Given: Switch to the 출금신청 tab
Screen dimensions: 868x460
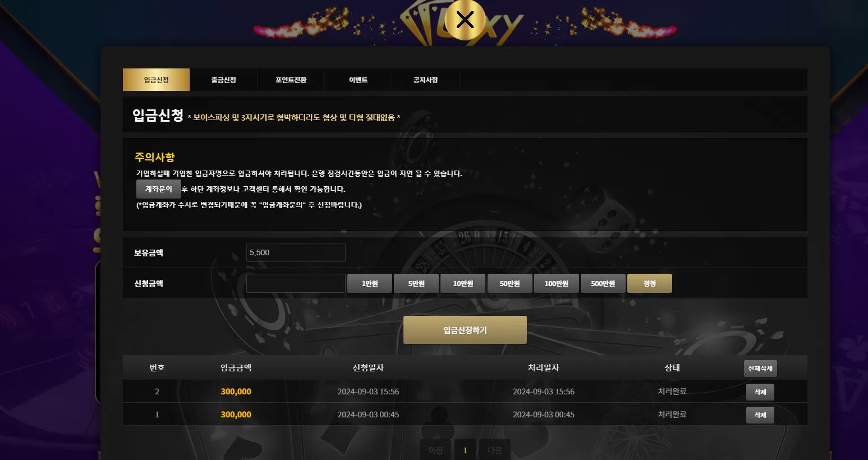Looking at the screenshot, I should 223,80.
